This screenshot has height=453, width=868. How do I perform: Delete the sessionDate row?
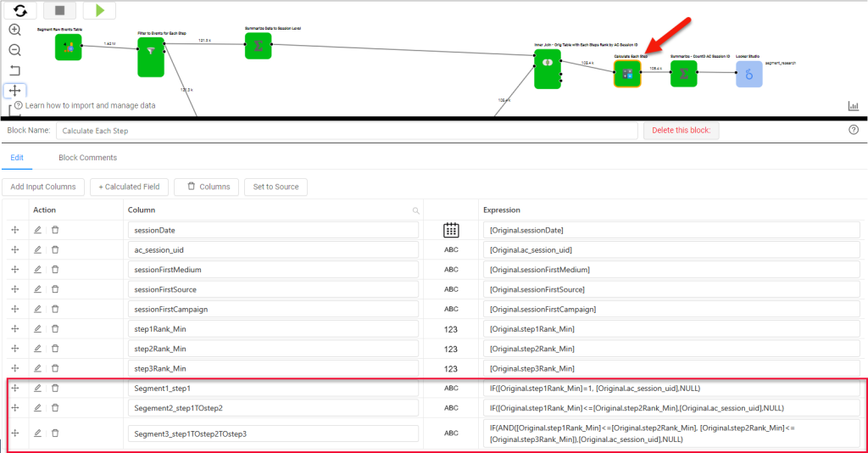55,230
